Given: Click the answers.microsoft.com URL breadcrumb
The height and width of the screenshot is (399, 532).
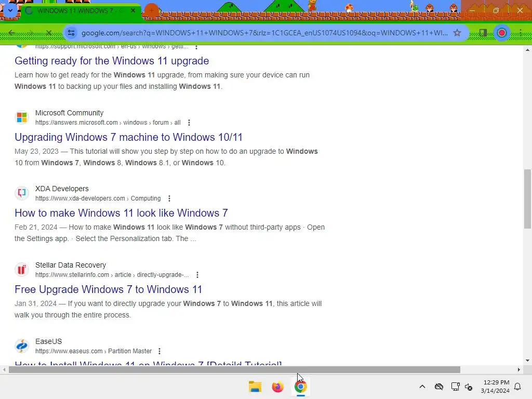Looking at the screenshot, I should click(x=108, y=123).
